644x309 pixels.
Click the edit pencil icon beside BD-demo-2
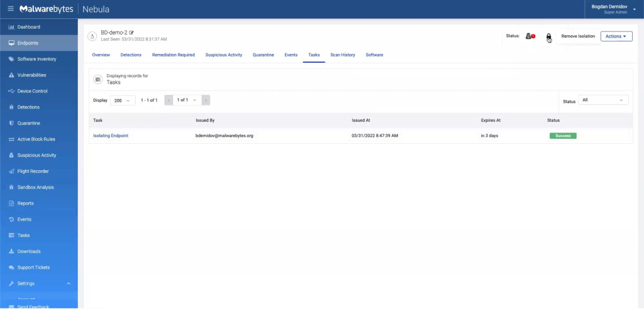pyautogui.click(x=131, y=33)
